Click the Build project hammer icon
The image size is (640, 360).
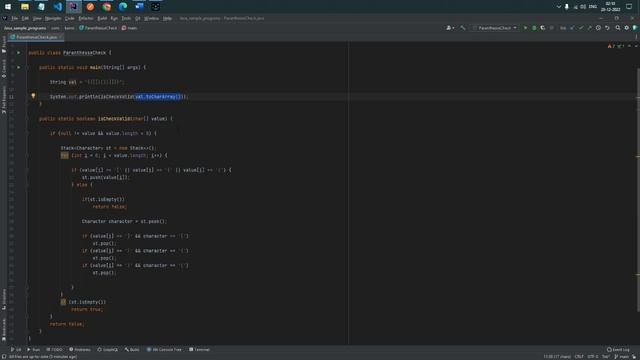point(462,28)
